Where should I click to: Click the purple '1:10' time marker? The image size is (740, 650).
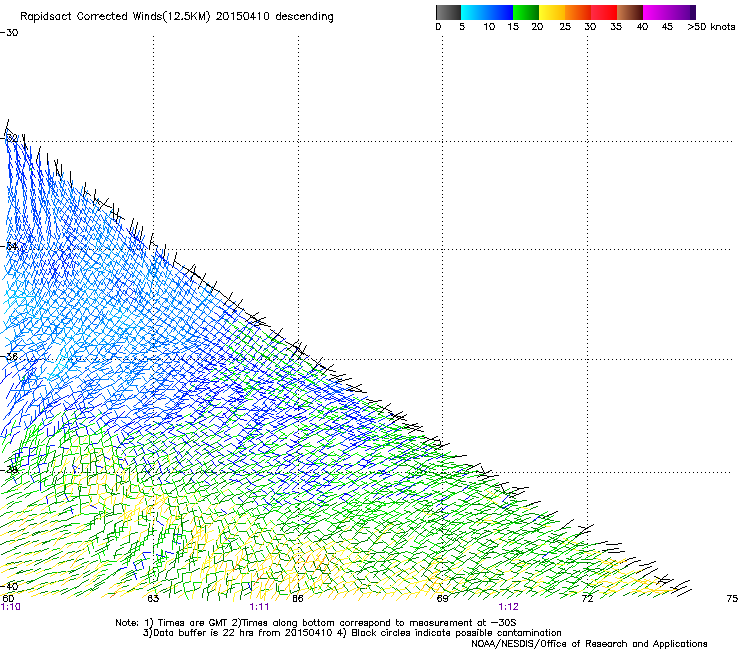tap(10, 607)
